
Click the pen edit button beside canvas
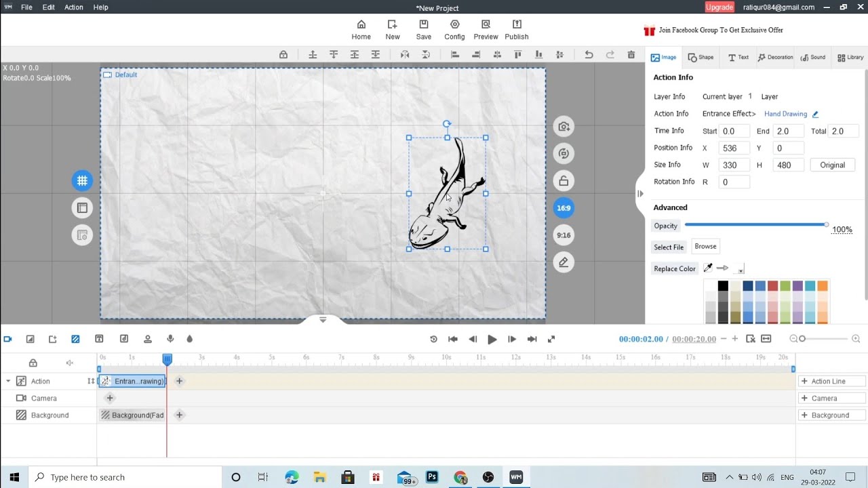tap(564, 262)
